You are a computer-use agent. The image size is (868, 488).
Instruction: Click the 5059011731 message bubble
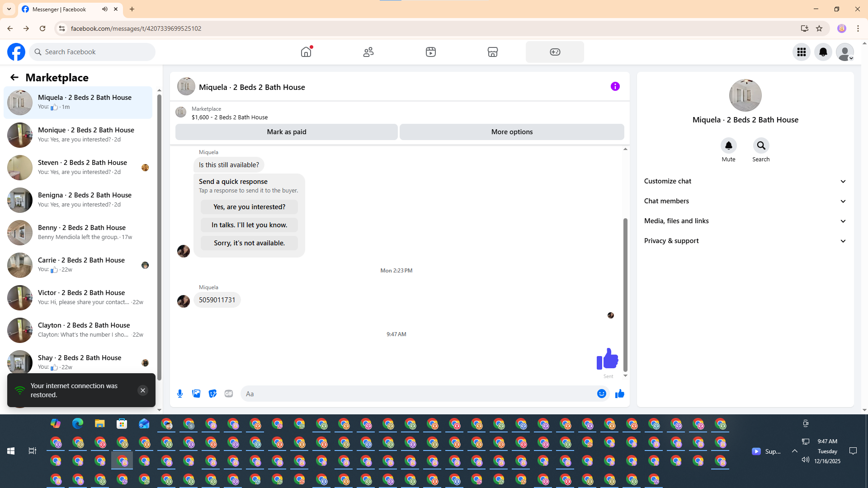pos(217,300)
